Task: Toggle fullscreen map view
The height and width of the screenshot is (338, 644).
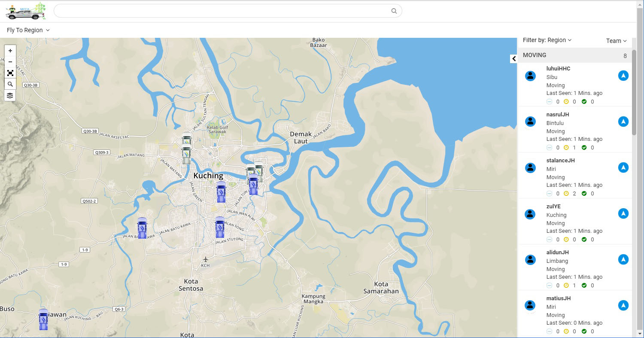Action: (10, 73)
